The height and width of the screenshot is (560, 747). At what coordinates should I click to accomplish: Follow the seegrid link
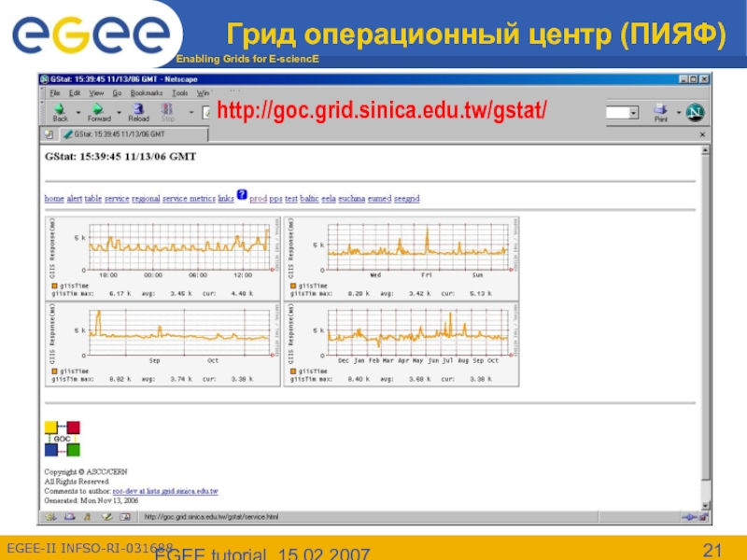pos(407,199)
